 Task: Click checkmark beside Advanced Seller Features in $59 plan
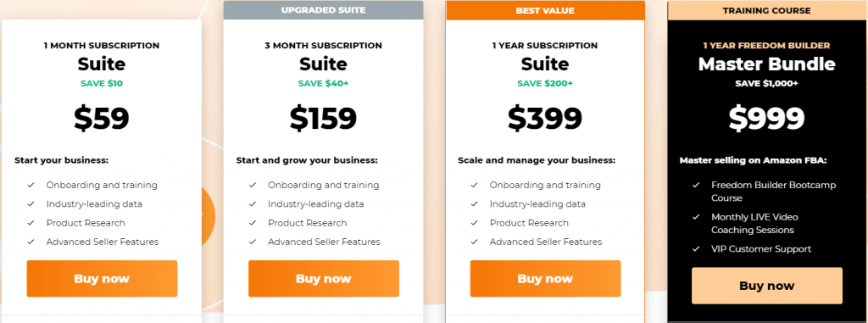[31, 242]
